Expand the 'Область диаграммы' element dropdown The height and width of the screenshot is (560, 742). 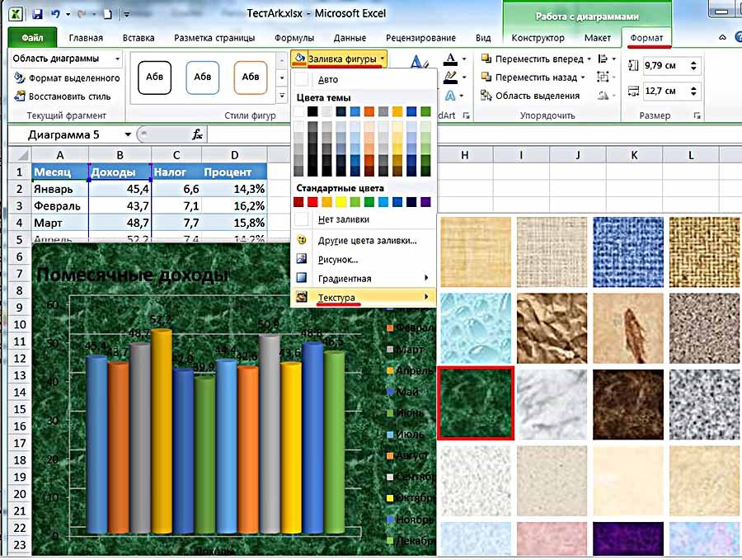tap(117, 59)
